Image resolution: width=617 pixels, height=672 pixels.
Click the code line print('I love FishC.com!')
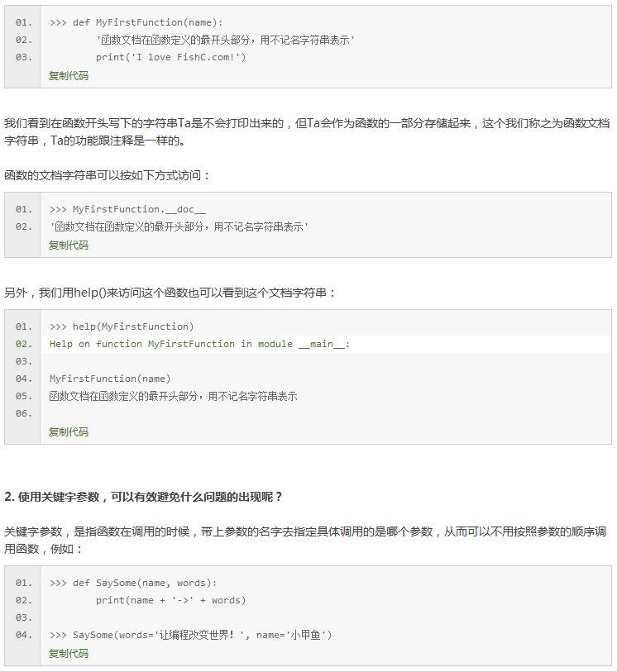170,57
